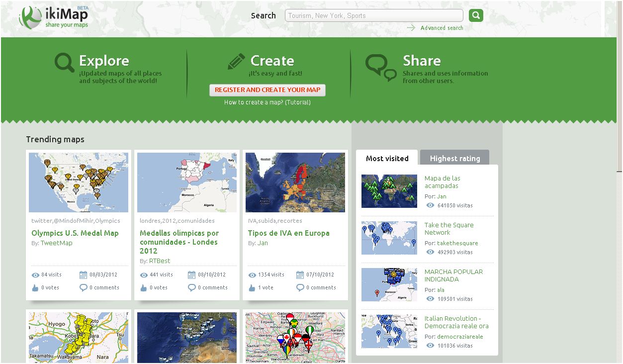
Task: Click the search text input field
Action: (373, 15)
